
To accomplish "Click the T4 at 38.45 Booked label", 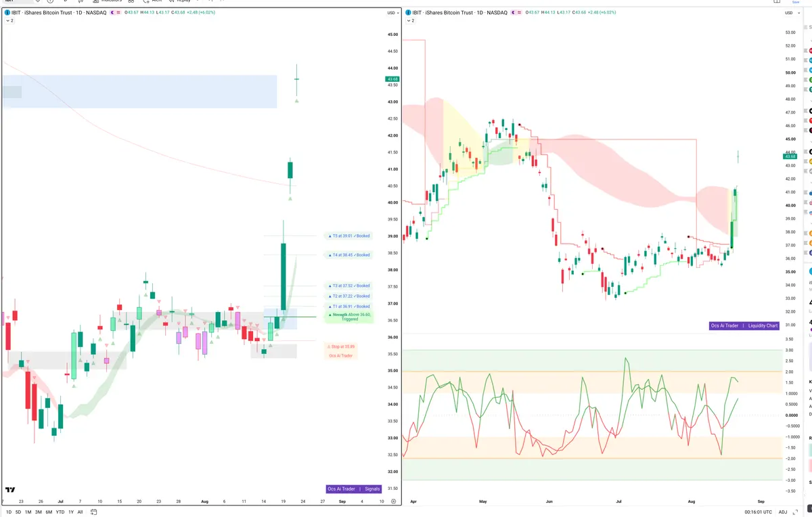I will [x=348, y=255].
